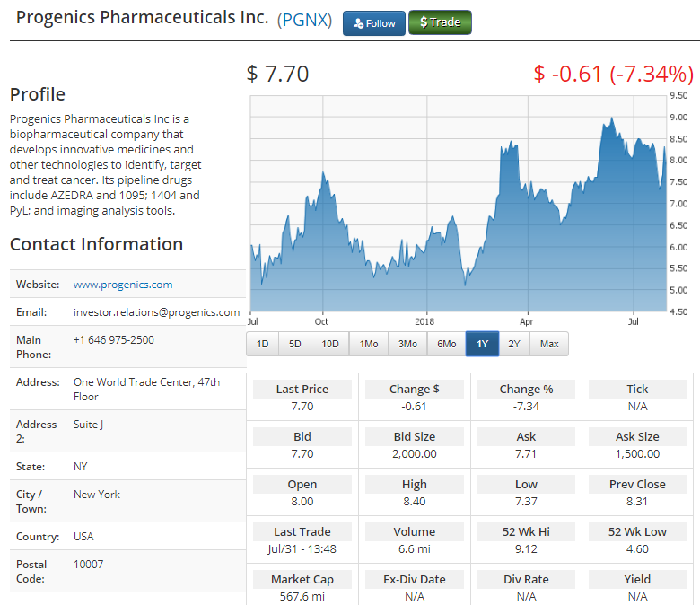
Task: Click the Ex-Div Date header cell
Action: point(415,579)
